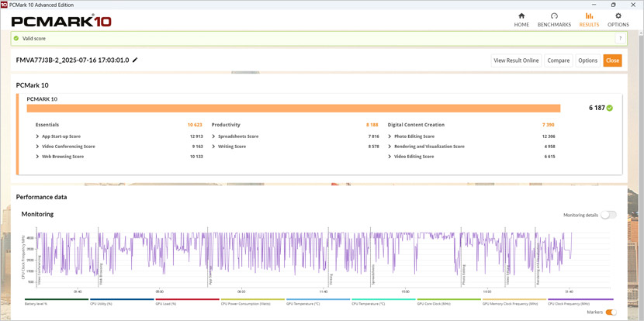This screenshot has width=644, height=321.
Task: Click the Web Browsing marker in chart
Action: point(101,275)
